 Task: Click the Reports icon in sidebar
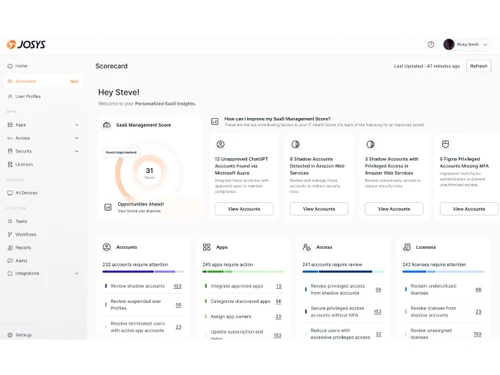tap(10, 247)
